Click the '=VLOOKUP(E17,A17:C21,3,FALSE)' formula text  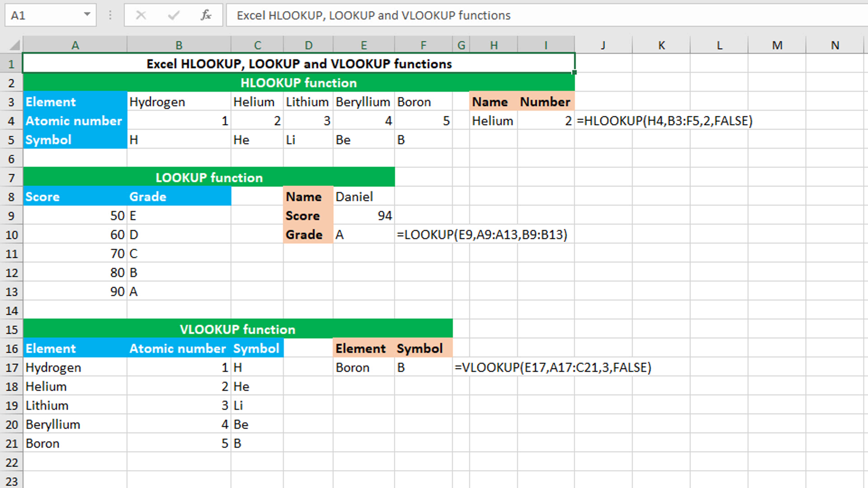pos(553,367)
